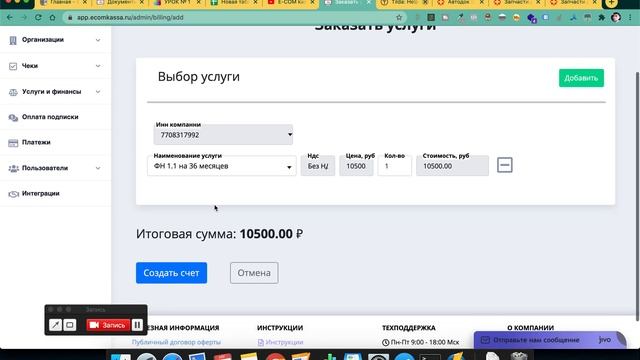The image size is (640, 360).
Task: Reload the page with refresh icon
Action: tap(38, 18)
